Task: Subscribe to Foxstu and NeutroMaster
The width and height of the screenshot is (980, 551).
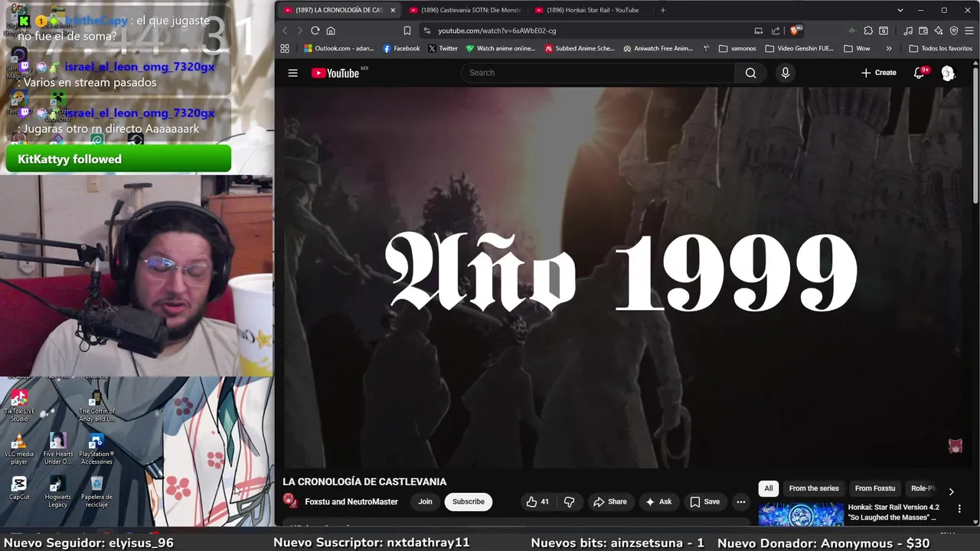Action: tap(468, 501)
